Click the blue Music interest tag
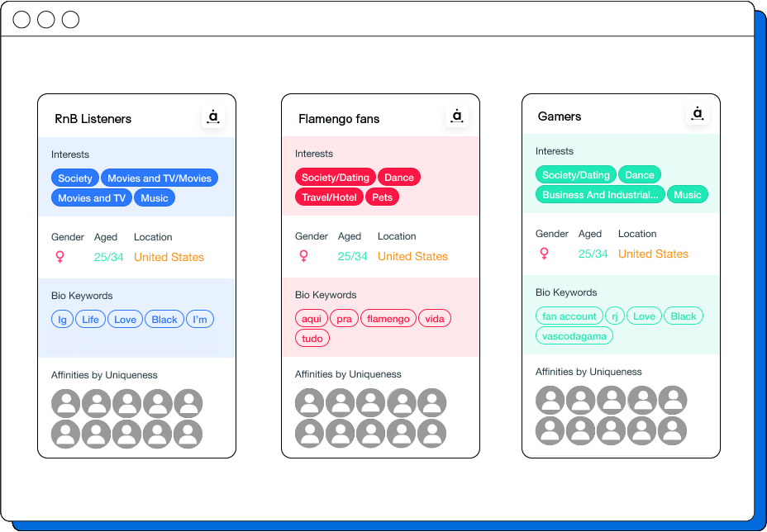767x532 pixels. (x=155, y=198)
